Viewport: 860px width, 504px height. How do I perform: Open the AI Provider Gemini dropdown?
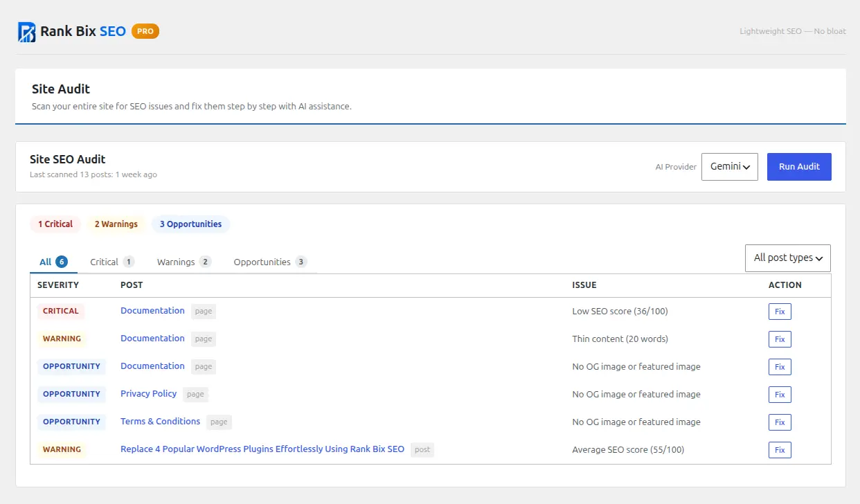(730, 167)
